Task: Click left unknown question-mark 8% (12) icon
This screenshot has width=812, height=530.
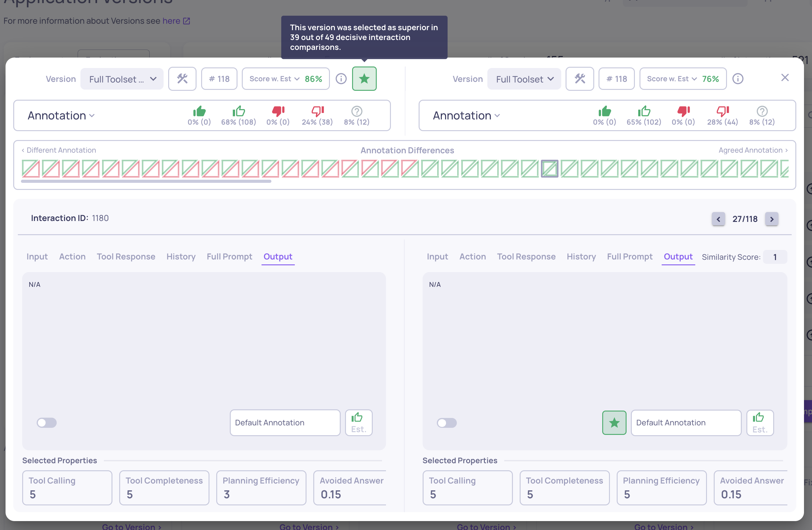Action: 356,111
